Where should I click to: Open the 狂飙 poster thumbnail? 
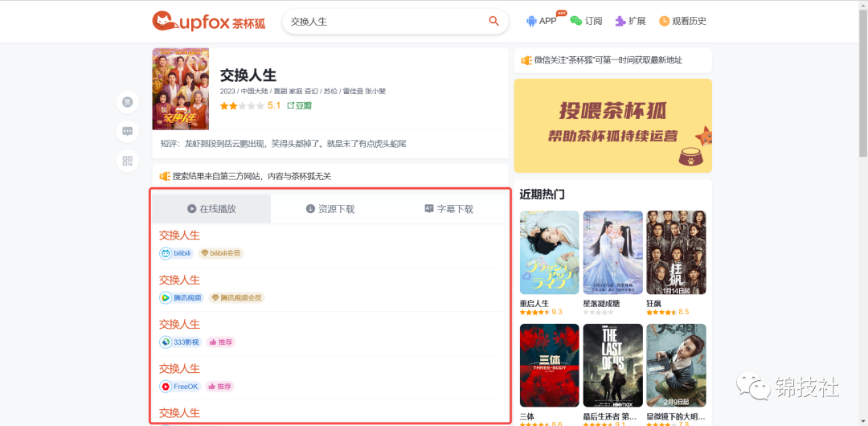point(677,252)
